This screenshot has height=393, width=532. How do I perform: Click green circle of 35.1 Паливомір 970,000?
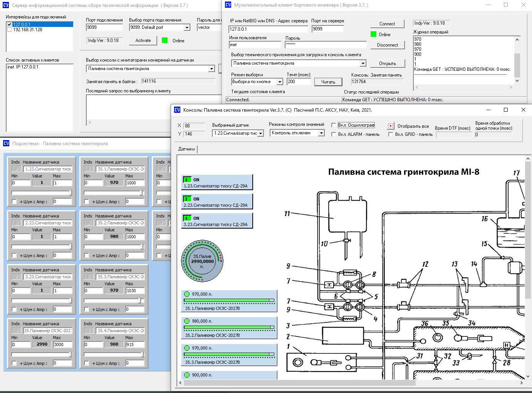click(187, 294)
